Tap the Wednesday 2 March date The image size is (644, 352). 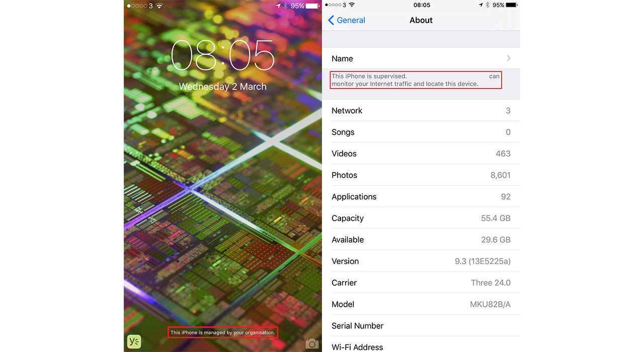click(x=223, y=86)
